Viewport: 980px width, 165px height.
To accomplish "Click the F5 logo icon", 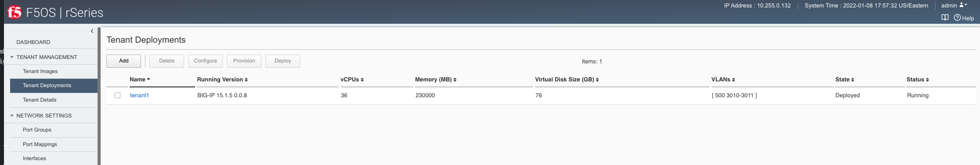I will [x=14, y=12].
